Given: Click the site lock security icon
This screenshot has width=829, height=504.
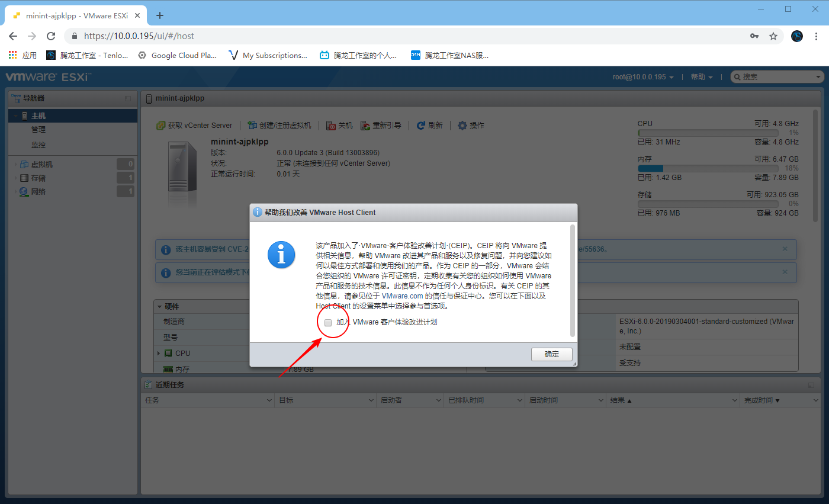Looking at the screenshot, I should coord(75,36).
